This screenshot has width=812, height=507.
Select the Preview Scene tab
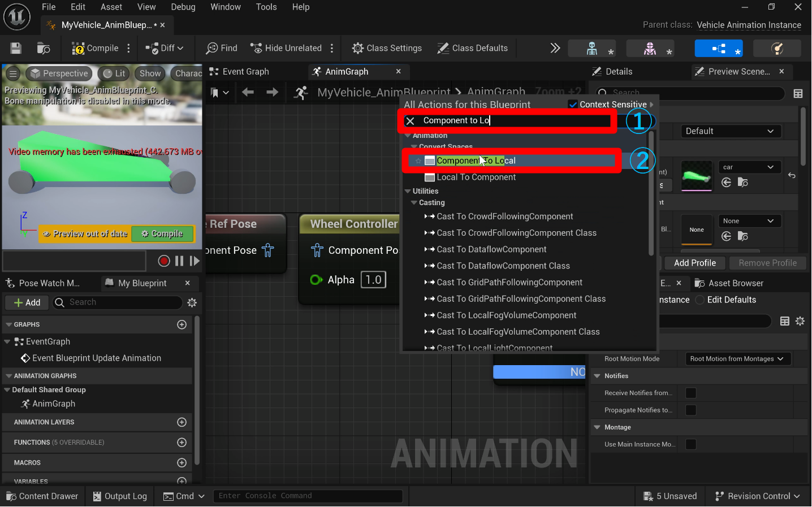(732, 72)
